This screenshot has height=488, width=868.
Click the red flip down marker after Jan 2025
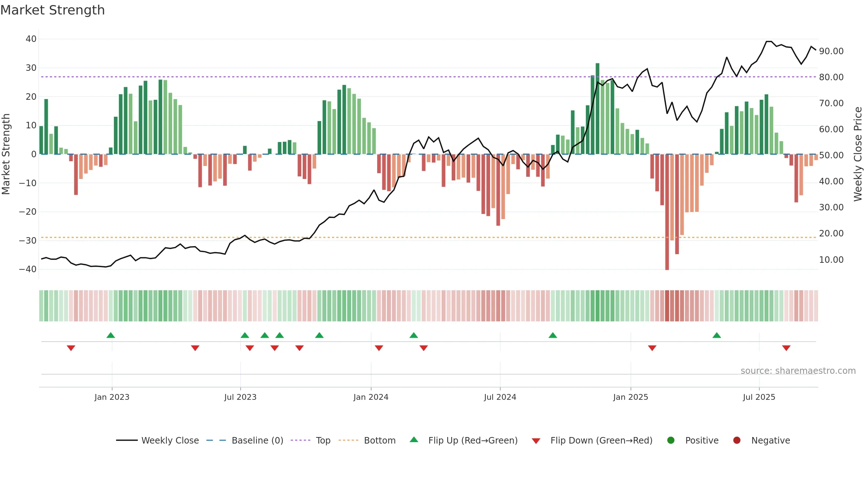652,348
